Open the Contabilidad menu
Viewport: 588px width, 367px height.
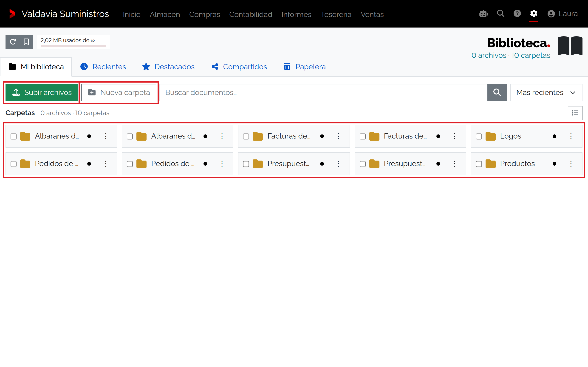click(x=251, y=14)
